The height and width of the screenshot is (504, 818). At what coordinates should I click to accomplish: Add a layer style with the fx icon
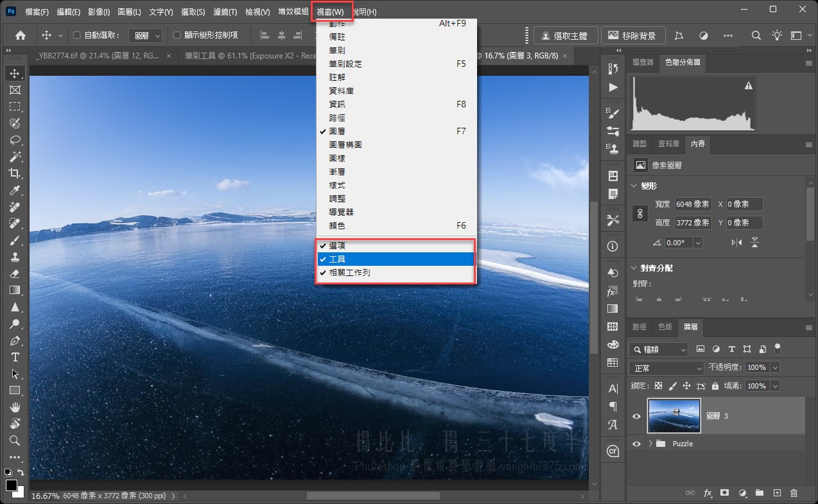[x=708, y=493]
